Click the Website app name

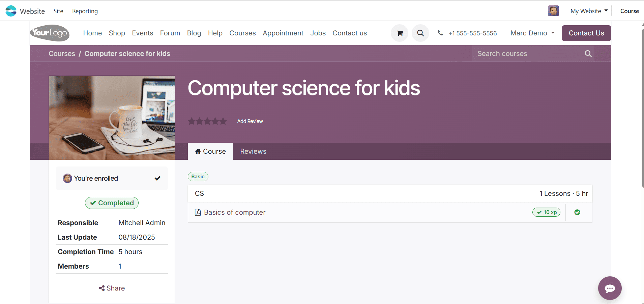tap(32, 11)
